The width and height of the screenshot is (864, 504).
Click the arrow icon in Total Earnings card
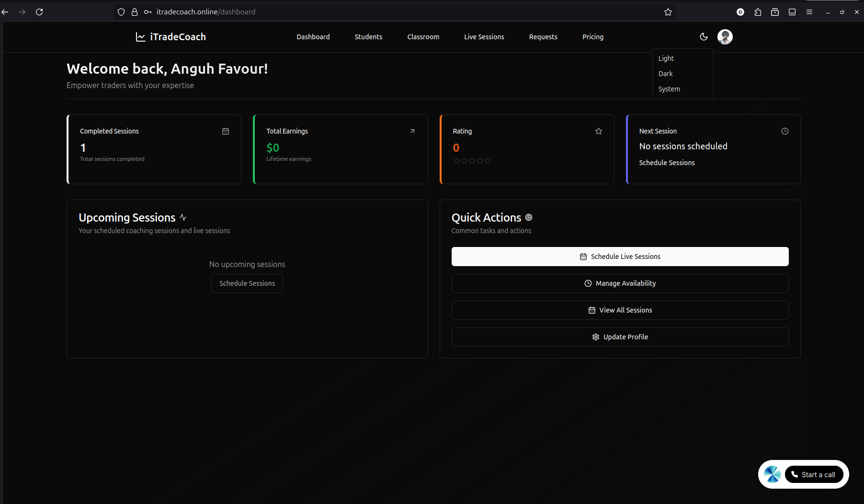(x=412, y=131)
